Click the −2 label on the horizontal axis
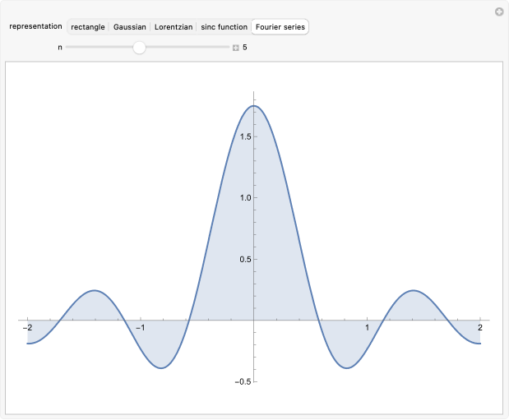 point(26,329)
